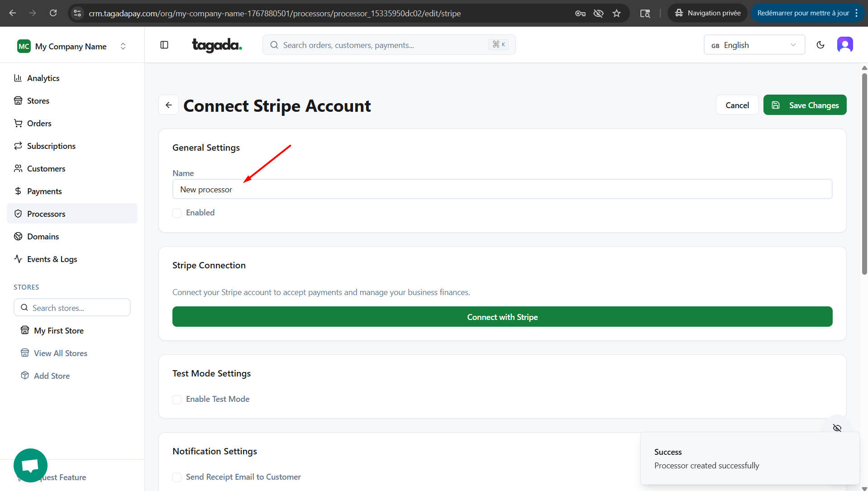Image resolution: width=868 pixels, height=491 pixels.
Task: Go to Analytics in the sidebar
Action: [43, 78]
